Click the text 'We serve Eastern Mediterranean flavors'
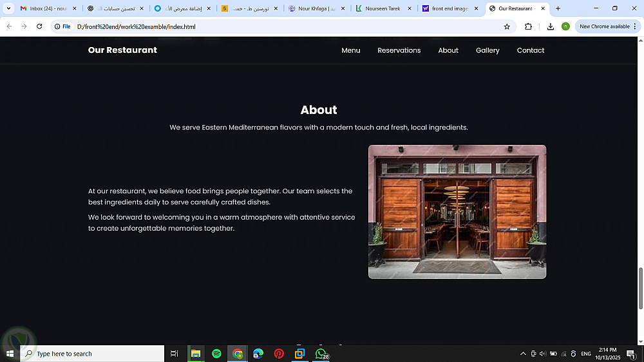This screenshot has width=644, height=362. (236, 128)
